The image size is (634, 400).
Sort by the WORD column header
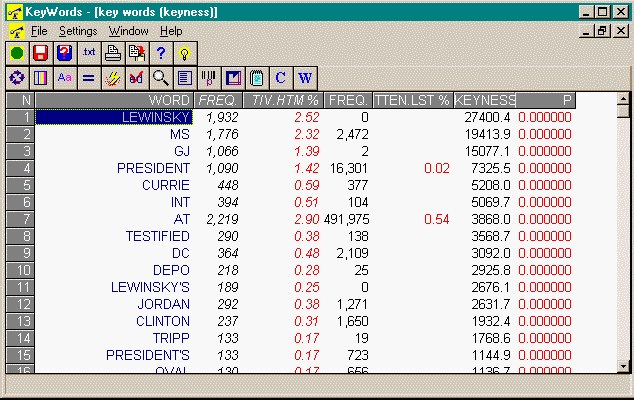pyautogui.click(x=114, y=100)
